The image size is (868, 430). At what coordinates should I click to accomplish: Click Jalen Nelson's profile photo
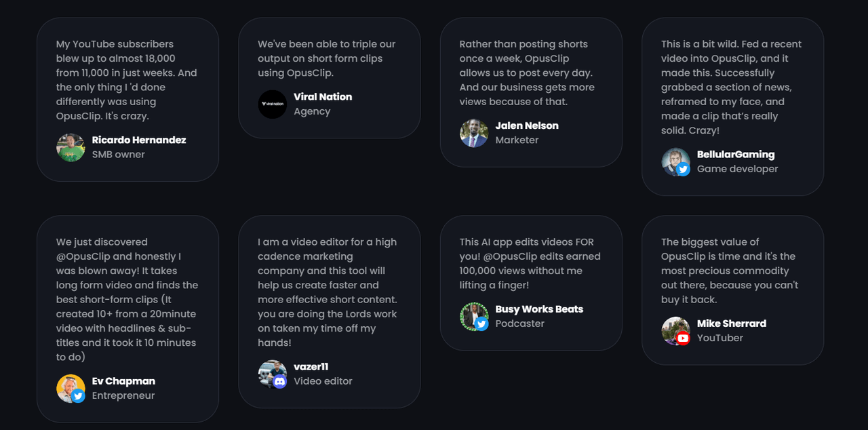(x=474, y=133)
